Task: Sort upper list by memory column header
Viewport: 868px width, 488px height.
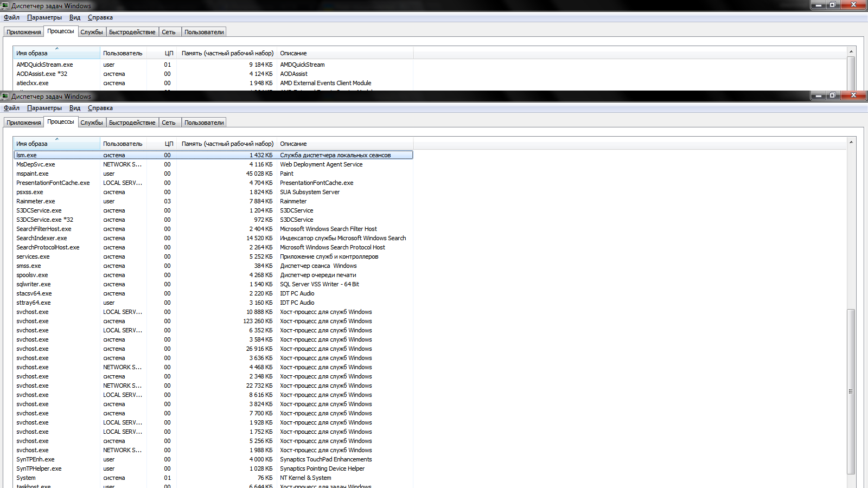Action: [227, 53]
